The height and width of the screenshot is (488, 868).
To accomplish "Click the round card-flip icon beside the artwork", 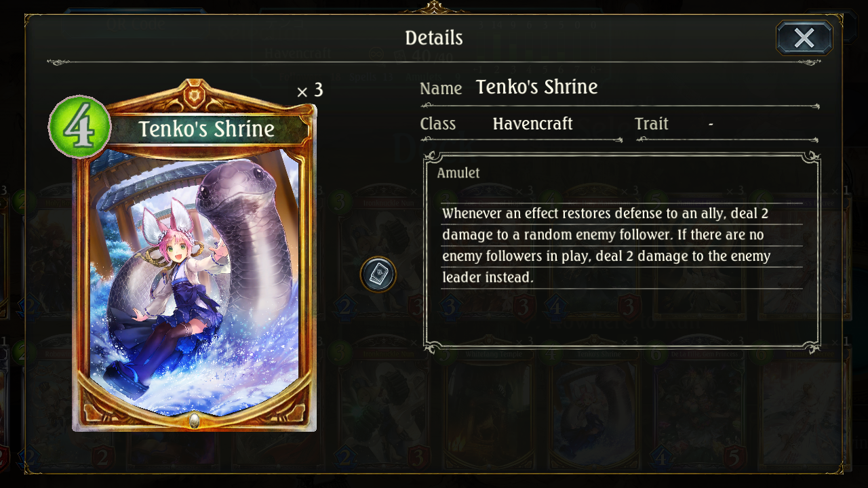I will pos(378,274).
